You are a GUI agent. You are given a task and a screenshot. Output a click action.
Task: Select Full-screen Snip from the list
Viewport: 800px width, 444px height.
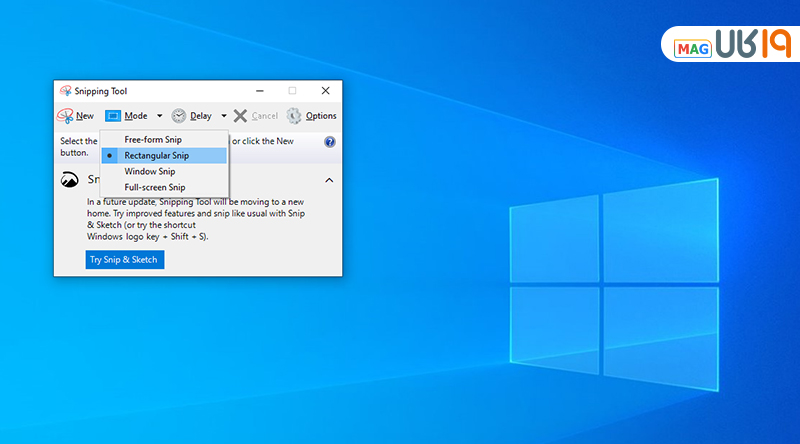pos(154,187)
